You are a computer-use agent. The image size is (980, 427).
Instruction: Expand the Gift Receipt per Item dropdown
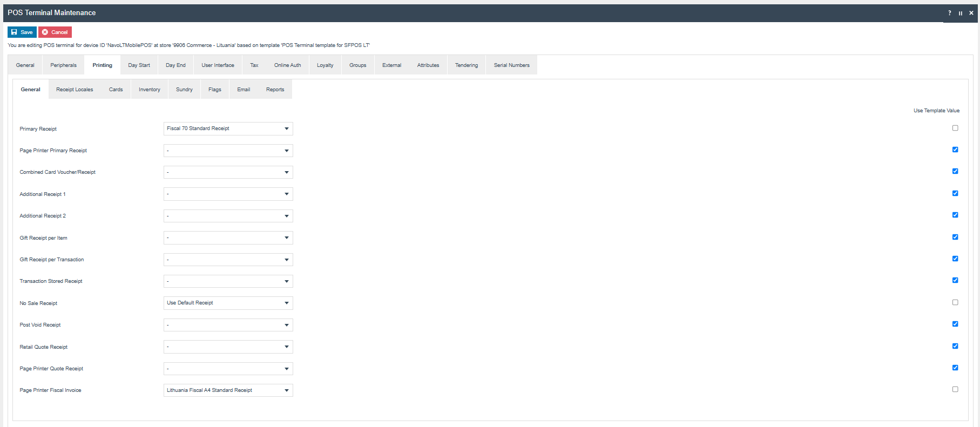tap(228, 238)
